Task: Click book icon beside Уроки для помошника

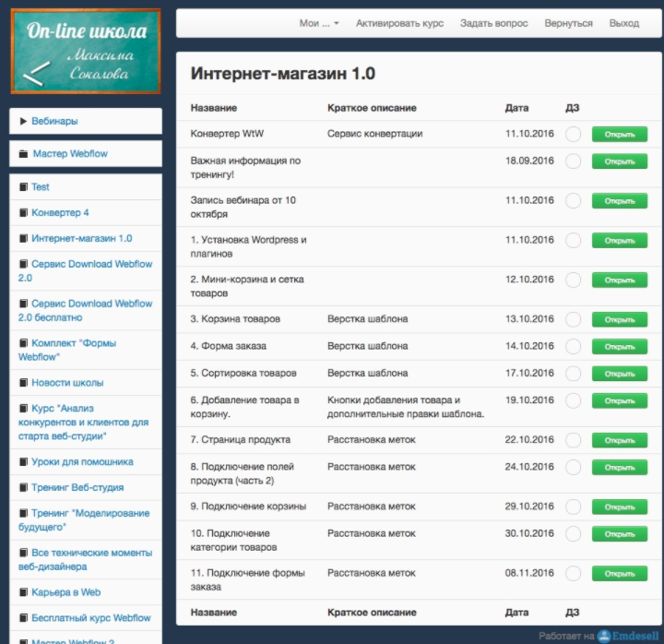Action: 24,462
